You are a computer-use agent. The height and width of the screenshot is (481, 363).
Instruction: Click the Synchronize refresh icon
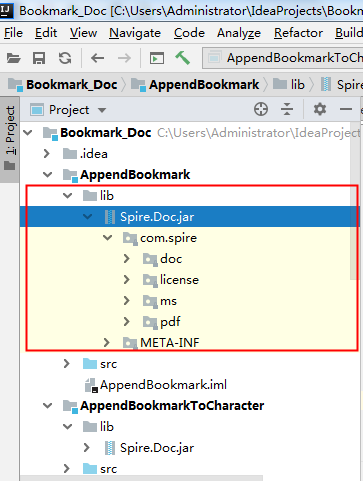point(65,58)
